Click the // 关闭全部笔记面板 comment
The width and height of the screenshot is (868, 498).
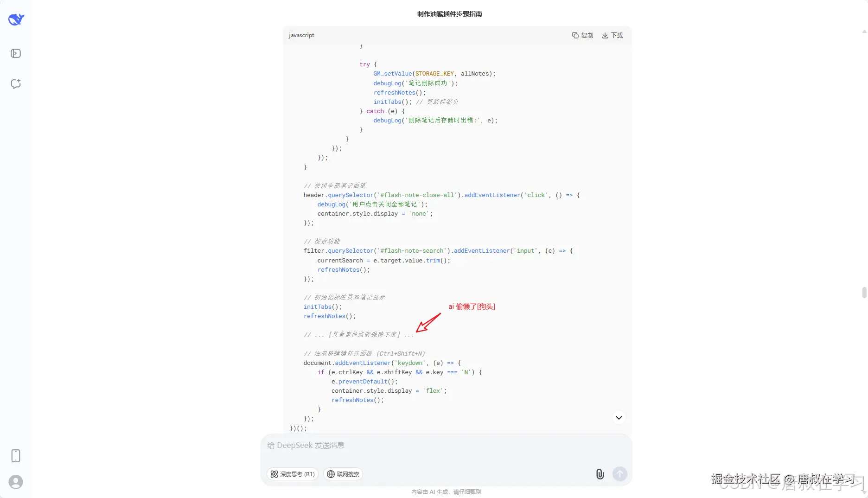click(x=335, y=185)
